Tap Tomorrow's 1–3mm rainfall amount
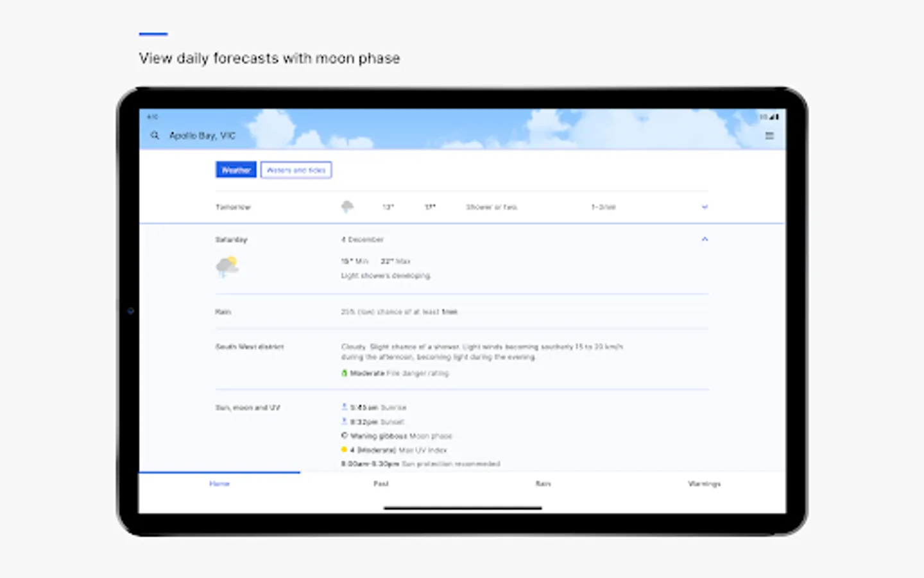Screen dimensions: 924x578 (x=603, y=207)
